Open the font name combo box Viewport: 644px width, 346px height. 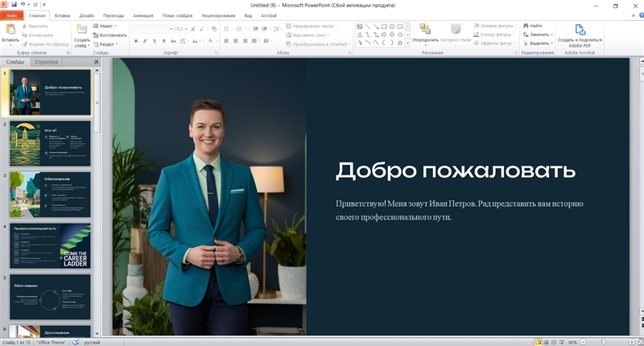[x=152, y=29]
